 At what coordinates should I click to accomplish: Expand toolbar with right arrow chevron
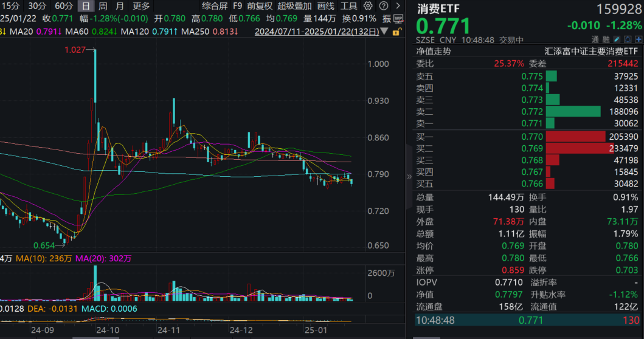click(398, 5)
